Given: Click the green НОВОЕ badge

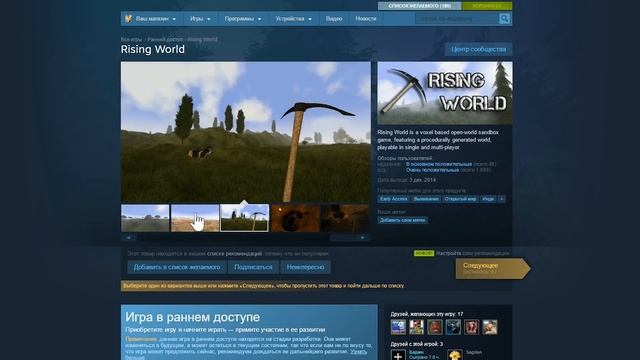Looking at the screenshot, I should [x=424, y=253].
